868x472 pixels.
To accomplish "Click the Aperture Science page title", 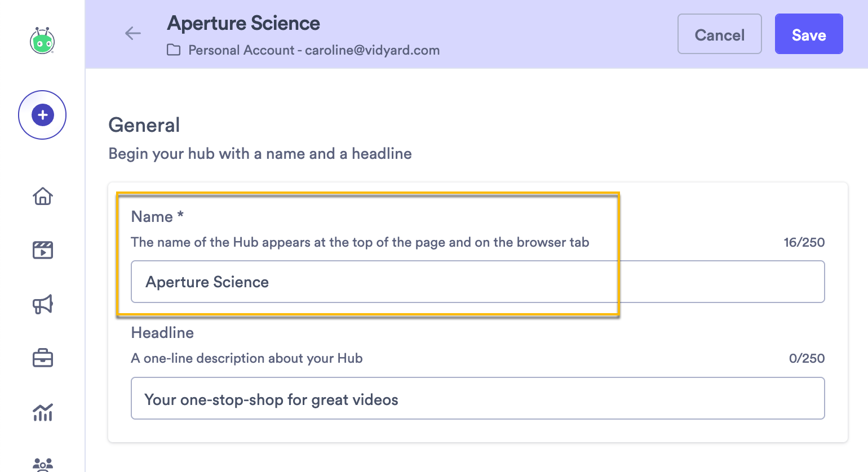I will (x=243, y=23).
